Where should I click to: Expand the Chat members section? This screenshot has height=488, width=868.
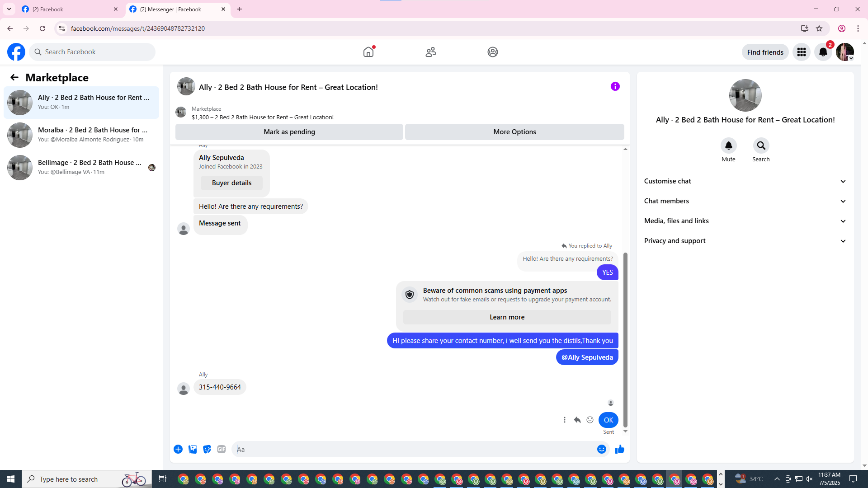click(745, 201)
